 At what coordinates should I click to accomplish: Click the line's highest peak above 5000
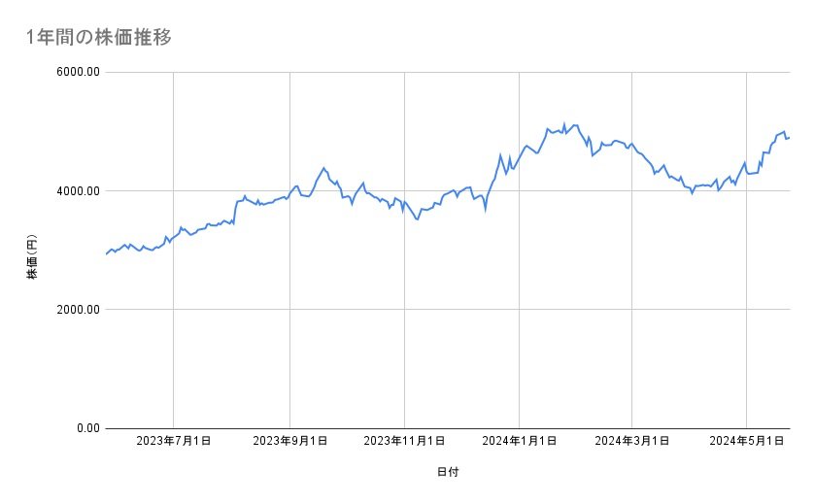(x=563, y=123)
